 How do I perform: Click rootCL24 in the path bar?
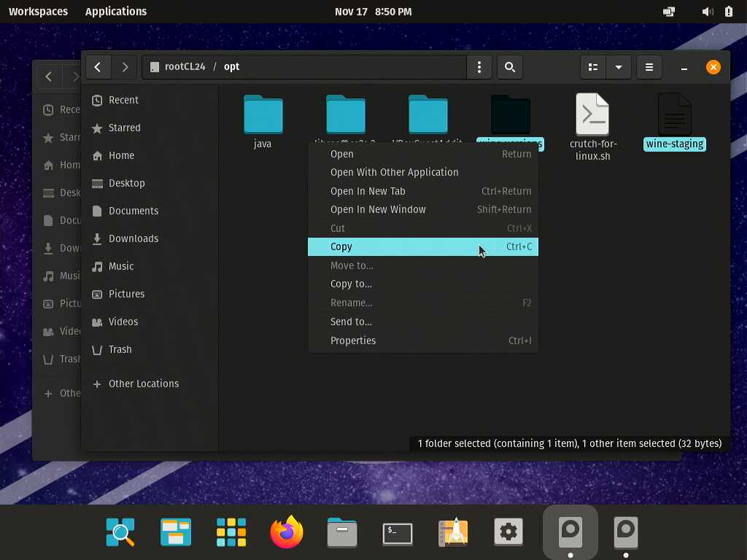coord(185,67)
